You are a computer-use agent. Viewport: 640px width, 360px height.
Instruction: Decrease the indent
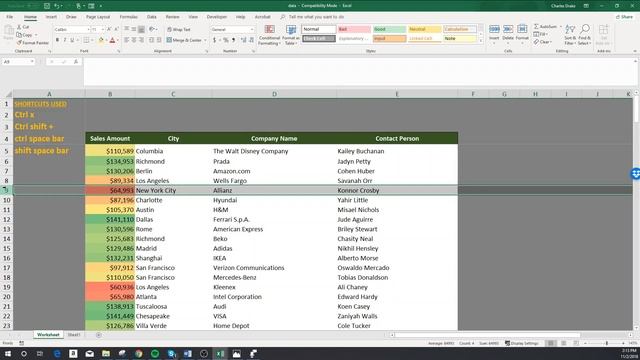pyautogui.click(x=151, y=40)
